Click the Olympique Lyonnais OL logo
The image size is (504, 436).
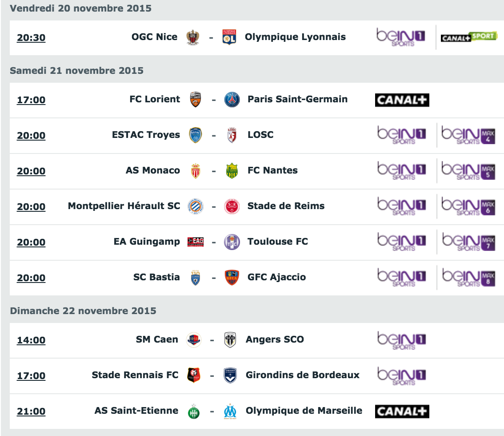tap(229, 37)
